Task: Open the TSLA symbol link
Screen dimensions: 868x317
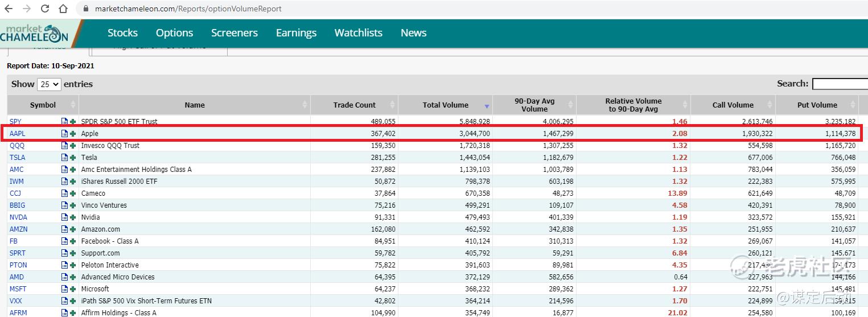Action: click(x=17, y=158)
